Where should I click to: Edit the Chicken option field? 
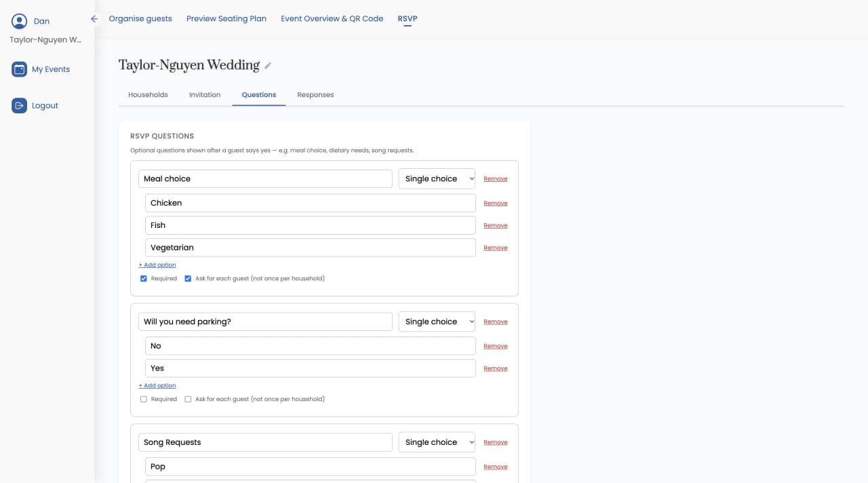[311, 203]
